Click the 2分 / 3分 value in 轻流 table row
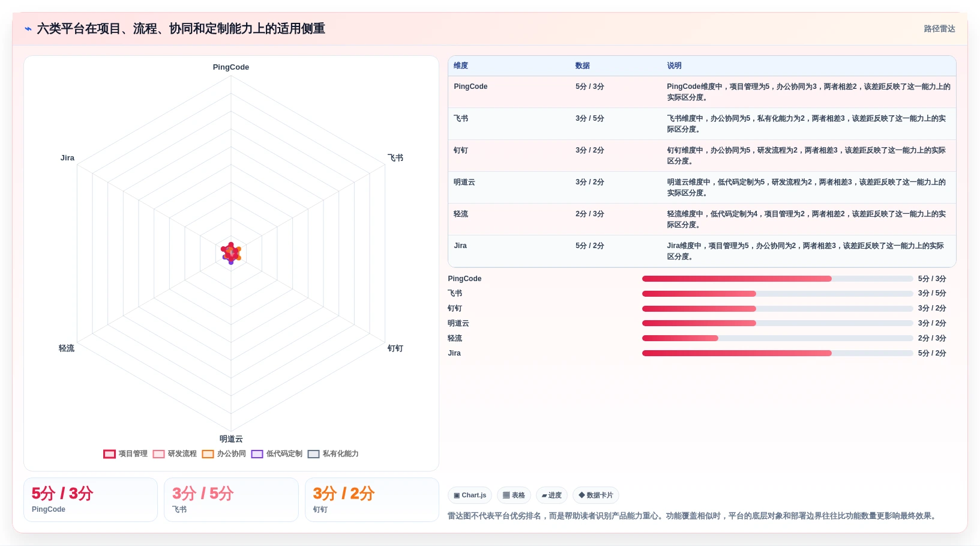 [x=590, y=214]
